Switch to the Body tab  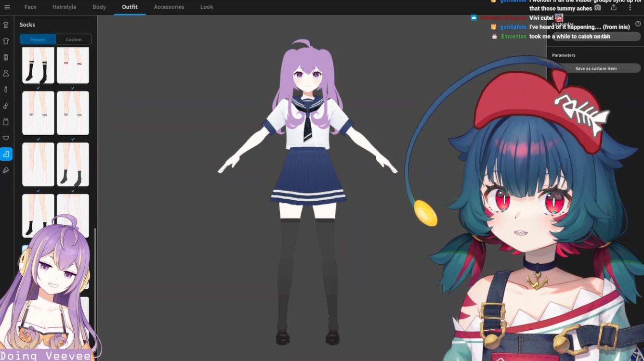click(x=99, y=7)
